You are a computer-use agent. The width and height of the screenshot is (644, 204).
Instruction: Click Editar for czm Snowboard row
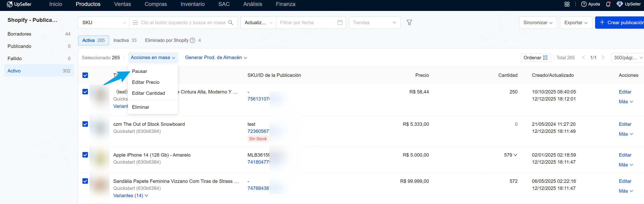click(625, 124)
